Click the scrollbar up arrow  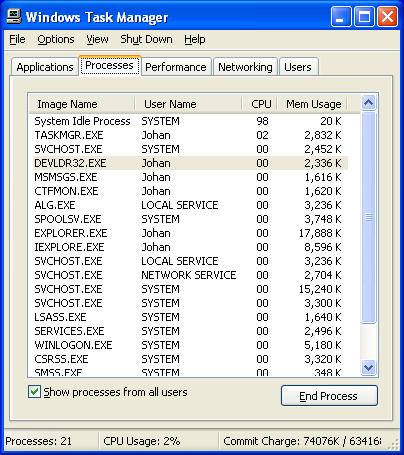click(x=368, y=103)
